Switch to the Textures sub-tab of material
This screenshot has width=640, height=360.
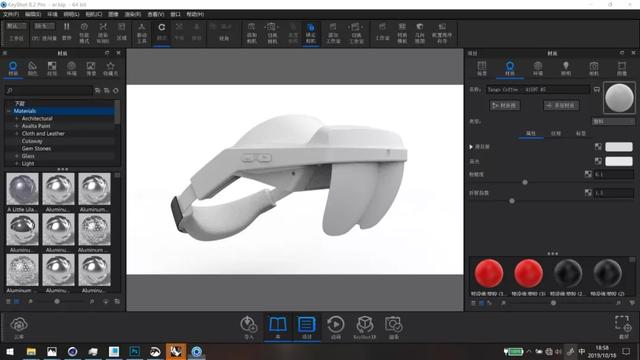556,133
